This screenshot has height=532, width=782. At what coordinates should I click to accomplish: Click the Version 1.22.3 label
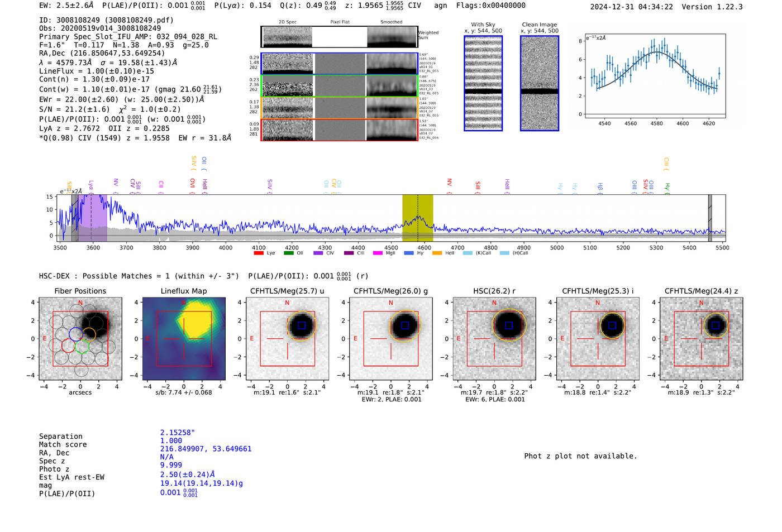pos(713,7)
